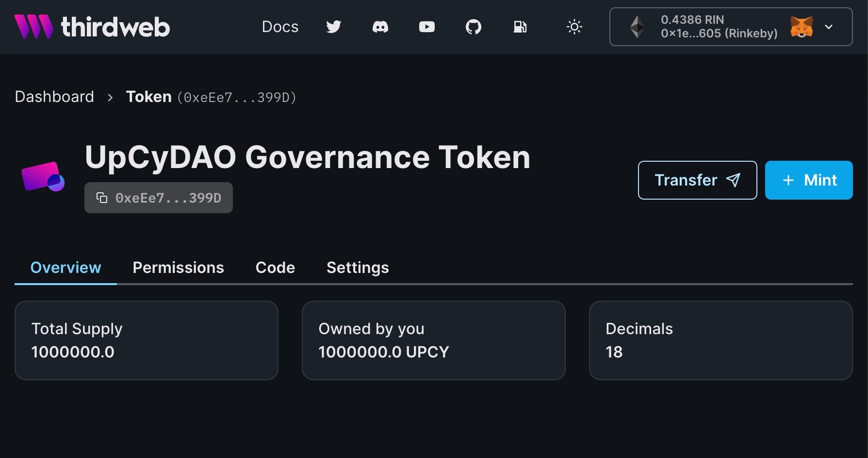Click the gas pump icon
Screen dimensions: 868x458
pos(520,27)
